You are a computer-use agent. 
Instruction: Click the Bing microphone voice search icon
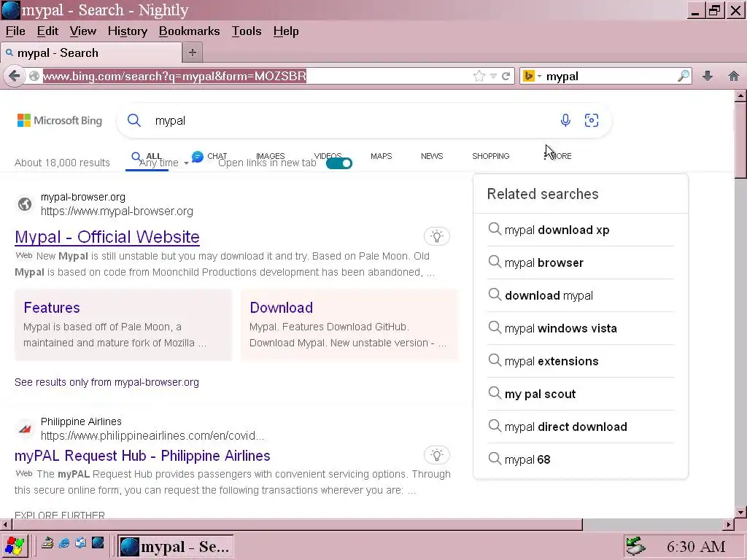(565, 120)
